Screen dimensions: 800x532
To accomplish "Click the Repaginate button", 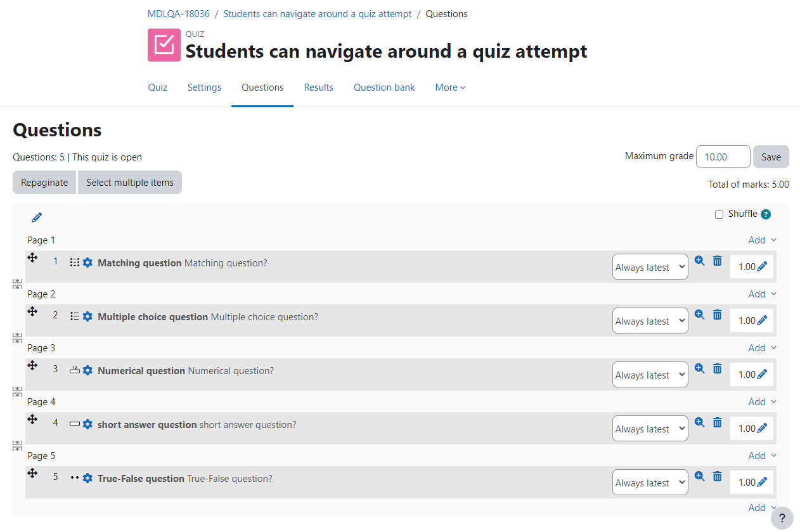I will pos(44,183).
